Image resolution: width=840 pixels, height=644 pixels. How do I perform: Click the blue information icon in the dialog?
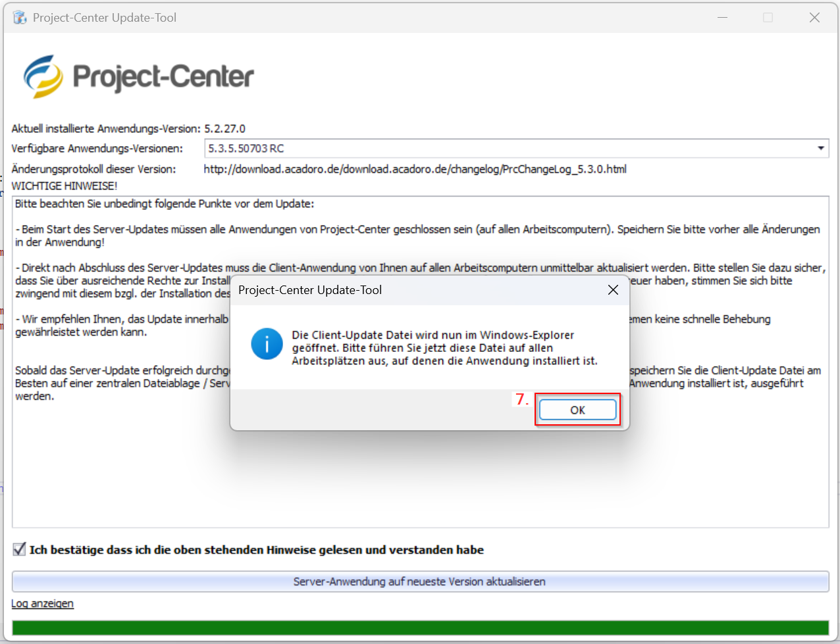[x=267, y=345]
